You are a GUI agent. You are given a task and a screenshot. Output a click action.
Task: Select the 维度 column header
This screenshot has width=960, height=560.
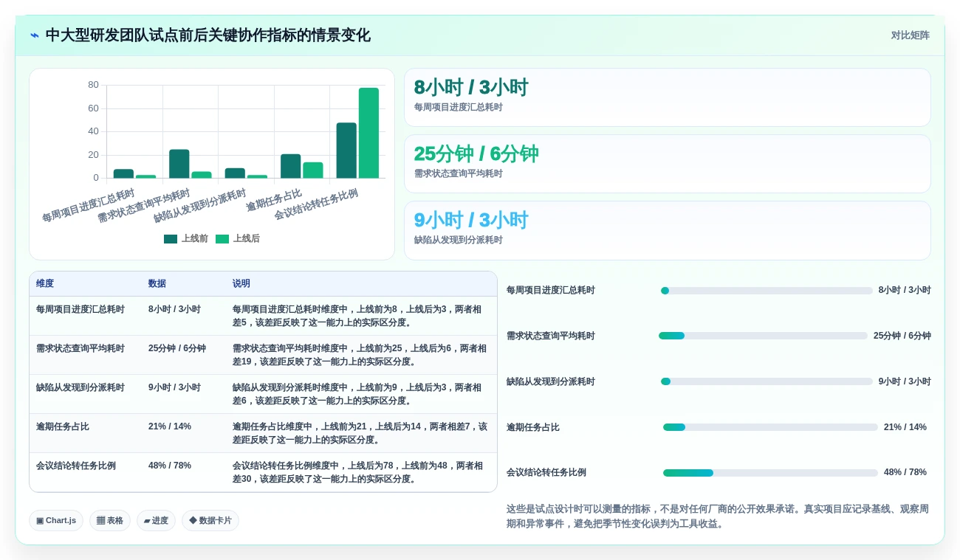(45, 283)
